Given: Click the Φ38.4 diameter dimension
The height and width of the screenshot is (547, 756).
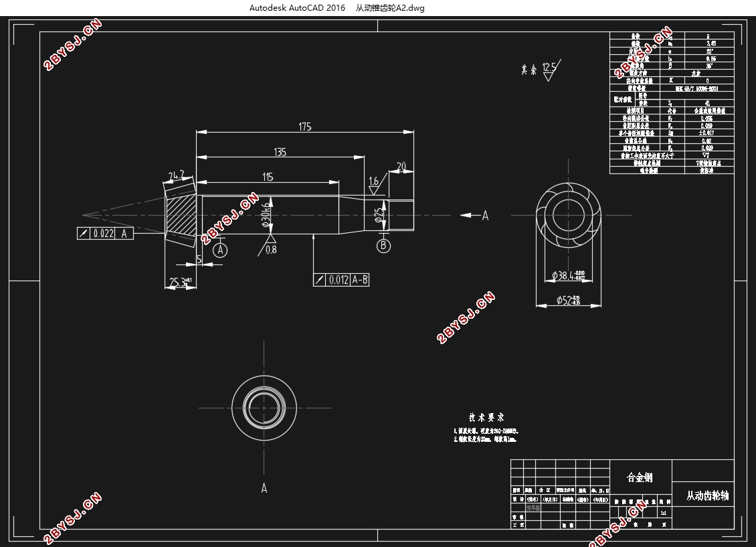Looking at the screenshot, I should 569,275.
